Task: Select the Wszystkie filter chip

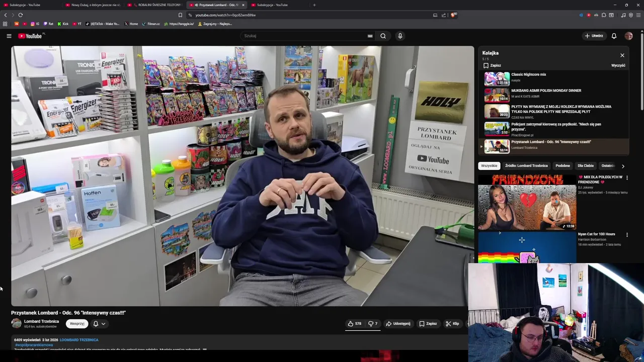Action: (x=489, y=165)
